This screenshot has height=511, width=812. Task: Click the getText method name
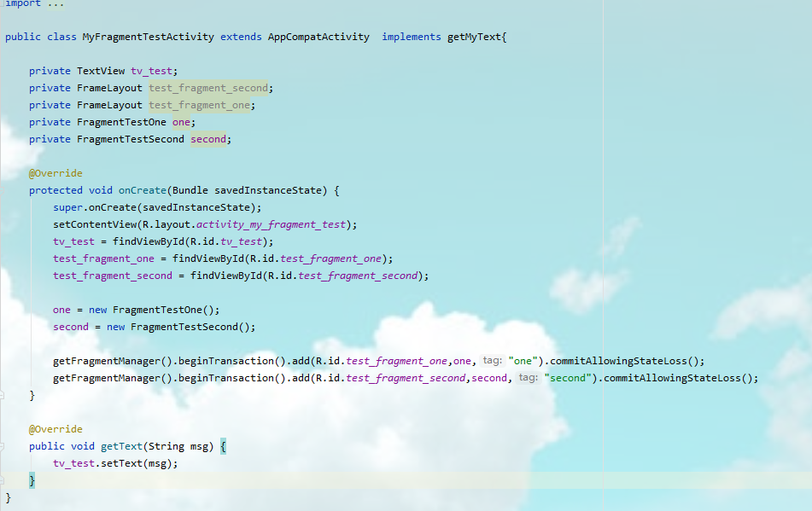(x=121, y=446)
